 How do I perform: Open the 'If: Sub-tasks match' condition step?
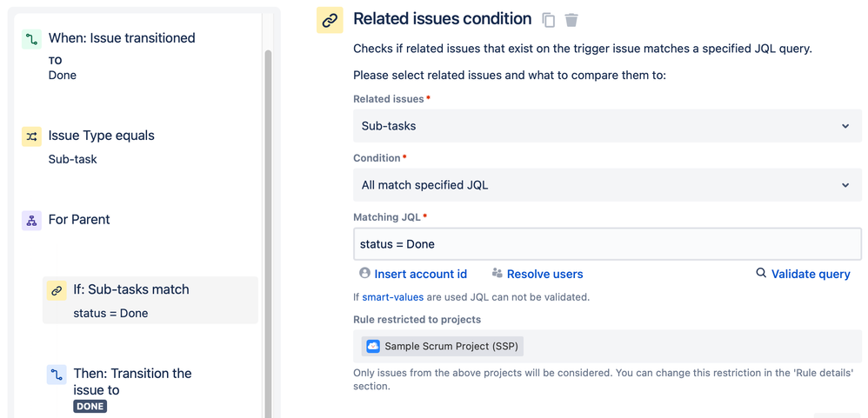(x=131, y=290)
